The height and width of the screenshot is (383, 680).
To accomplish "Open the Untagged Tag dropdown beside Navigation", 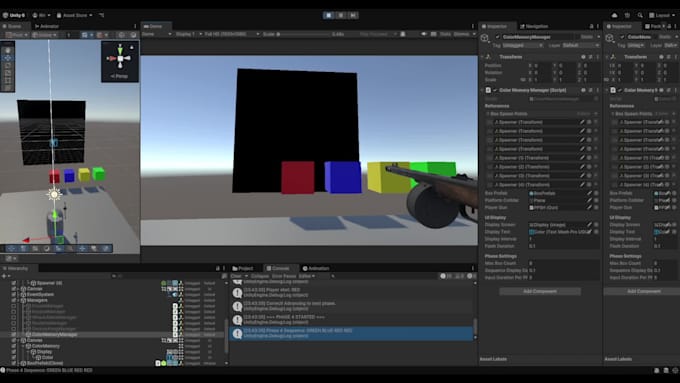I will 523,45.
